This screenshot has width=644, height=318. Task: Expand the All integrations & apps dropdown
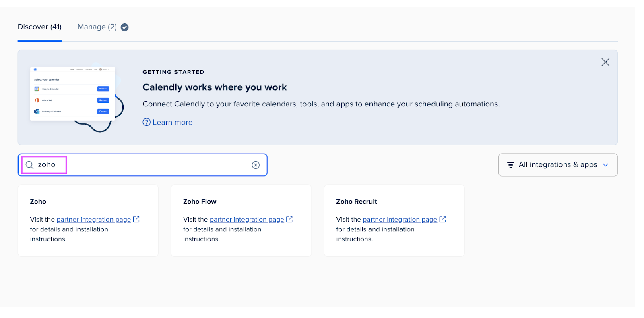[557, 165]
